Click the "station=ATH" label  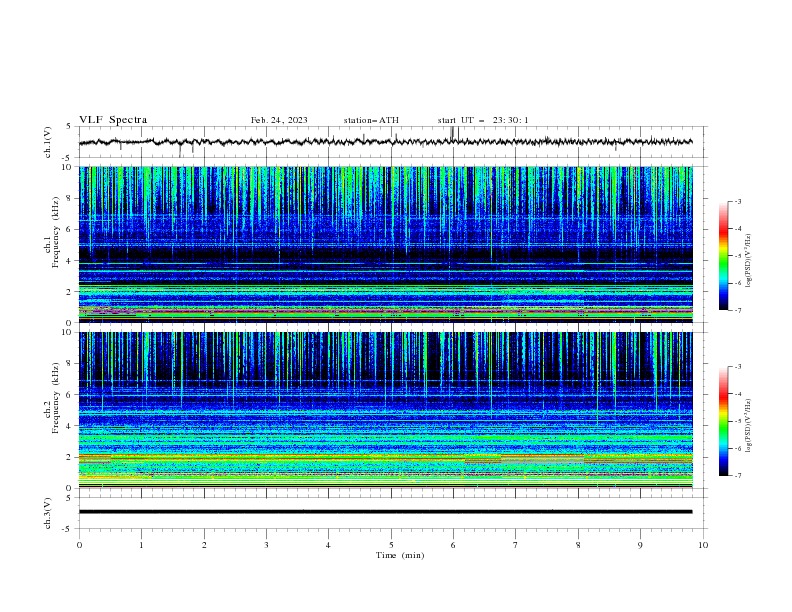[371, 120]
